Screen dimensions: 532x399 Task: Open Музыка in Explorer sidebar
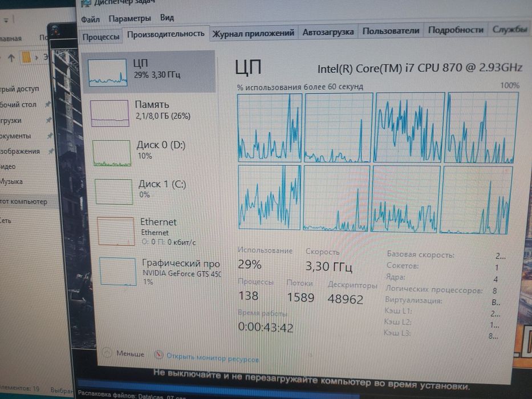click(x=11, y=181)
